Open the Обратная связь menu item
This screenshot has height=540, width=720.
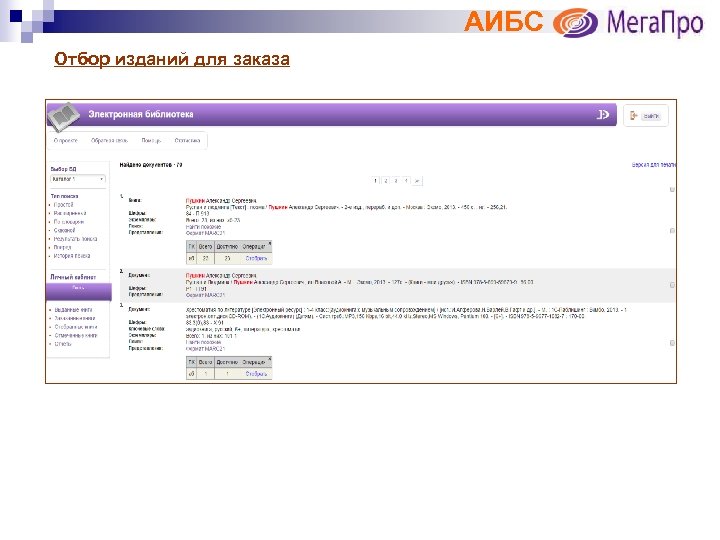tap(109, 141)
